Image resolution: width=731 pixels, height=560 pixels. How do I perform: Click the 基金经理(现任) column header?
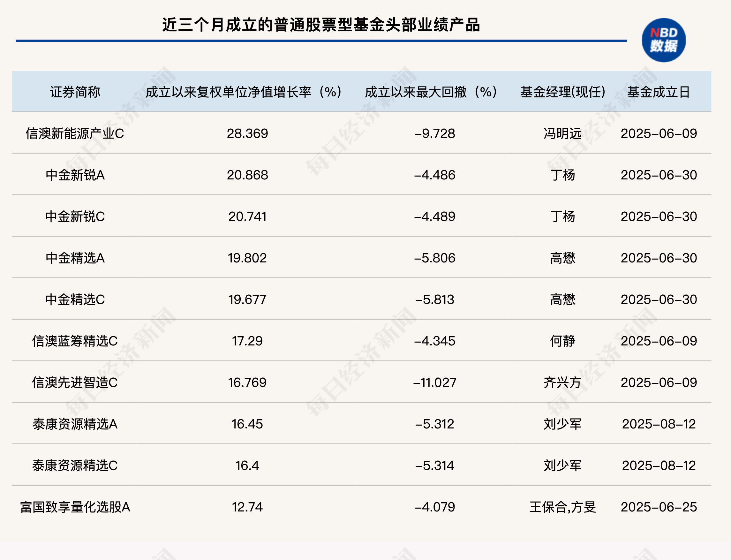coord(563,92)
